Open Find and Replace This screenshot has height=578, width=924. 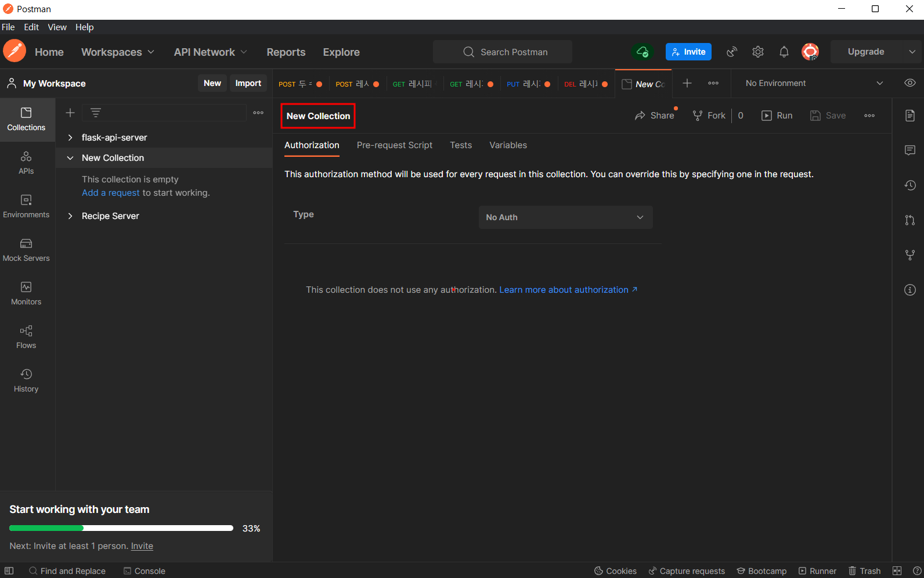(x=67, y=571)
